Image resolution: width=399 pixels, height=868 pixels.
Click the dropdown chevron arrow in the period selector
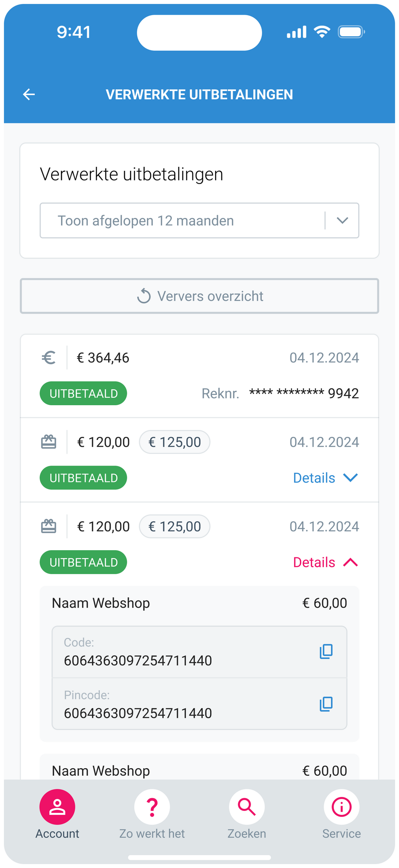pyautogui.click(x=342, y=220)
